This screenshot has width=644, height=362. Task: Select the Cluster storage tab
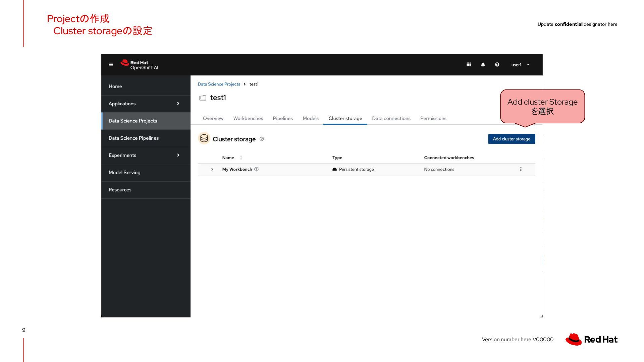tap(345, 118)
